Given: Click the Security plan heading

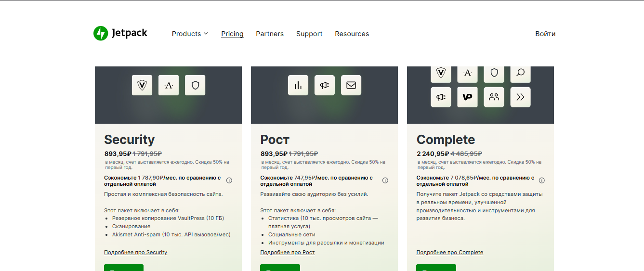Looking at the screenshot, I should [x=130, y=140].
